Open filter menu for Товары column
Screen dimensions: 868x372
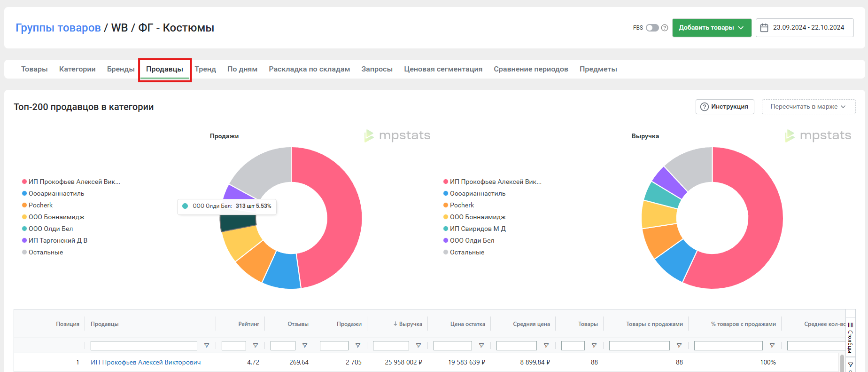594,346
